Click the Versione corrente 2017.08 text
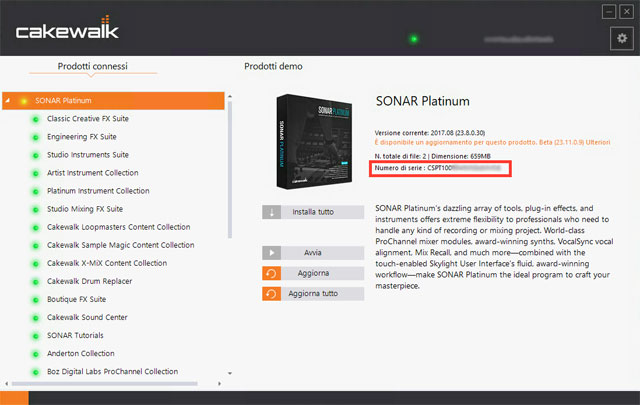The height and width of the screenshot is (405, 640). (x=430, y=133)
